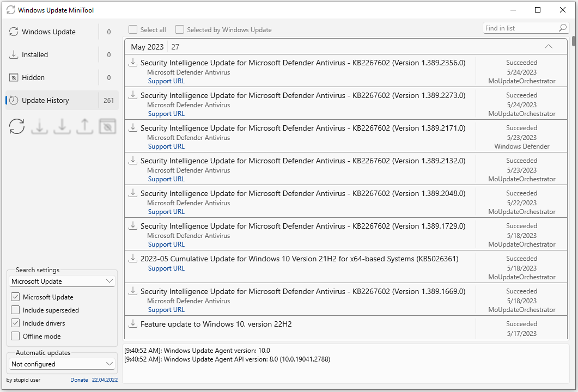Open Support URL for Version 1.389.2132.0

(166, 179)
